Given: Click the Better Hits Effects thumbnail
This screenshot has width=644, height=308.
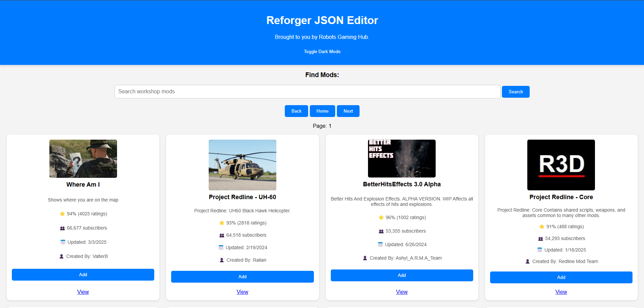Looking at the screenshot, I should [x=402, y=159].
